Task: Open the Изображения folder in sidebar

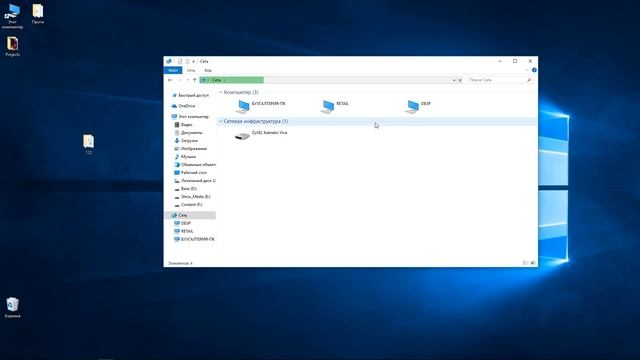Action: [191, 149]
